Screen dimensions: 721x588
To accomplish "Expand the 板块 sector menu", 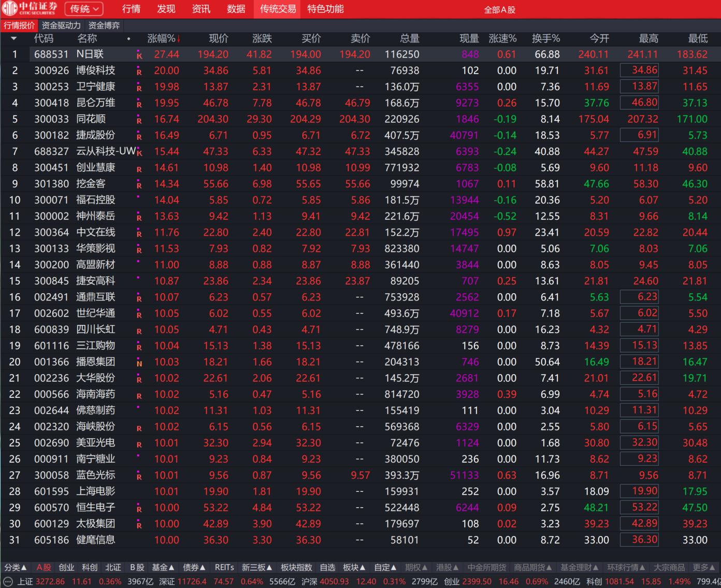I will point(354,567).
